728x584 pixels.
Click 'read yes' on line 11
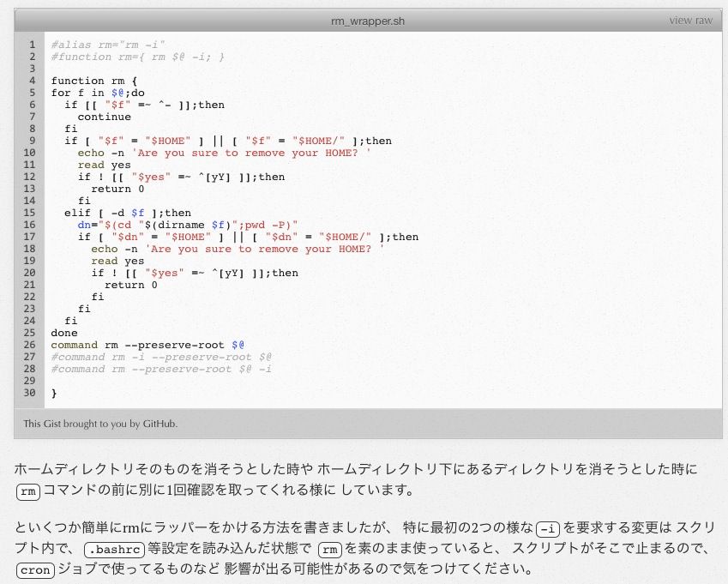click(104, 165)
